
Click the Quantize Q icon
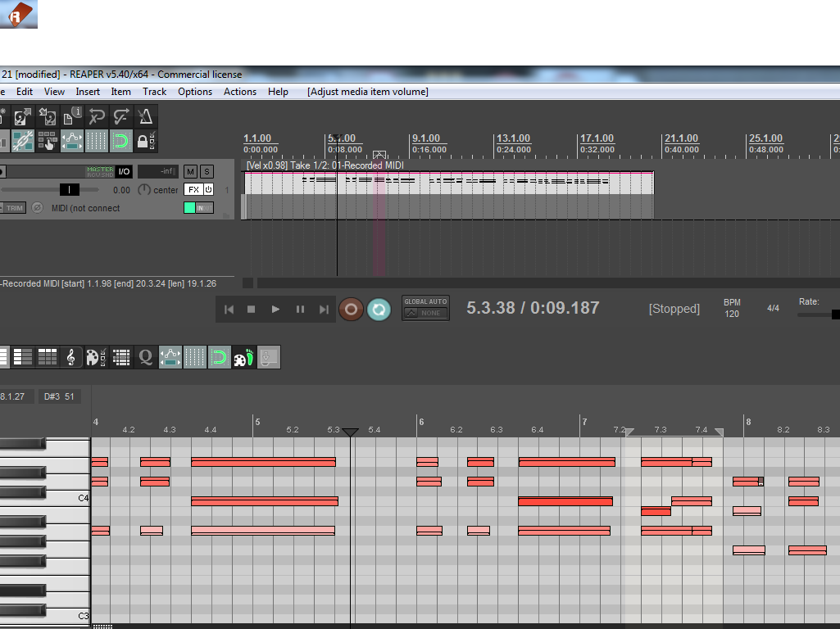(146, 357)
